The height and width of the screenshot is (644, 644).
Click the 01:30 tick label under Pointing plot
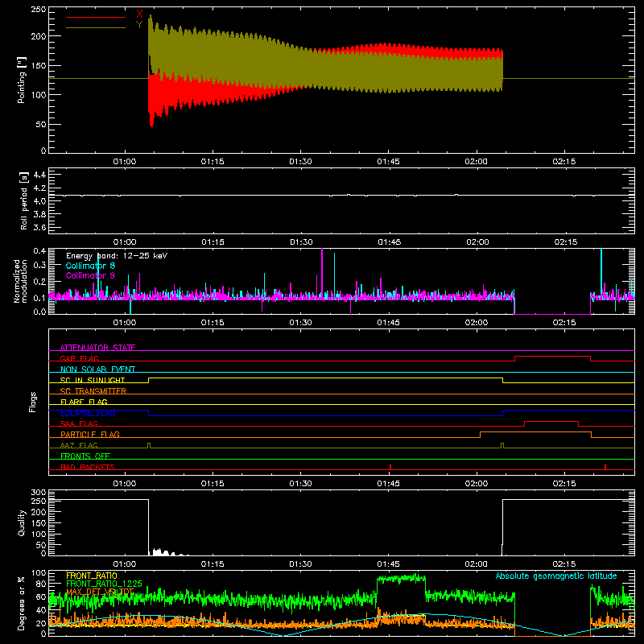pyautogui.click(x=300, y=162)
